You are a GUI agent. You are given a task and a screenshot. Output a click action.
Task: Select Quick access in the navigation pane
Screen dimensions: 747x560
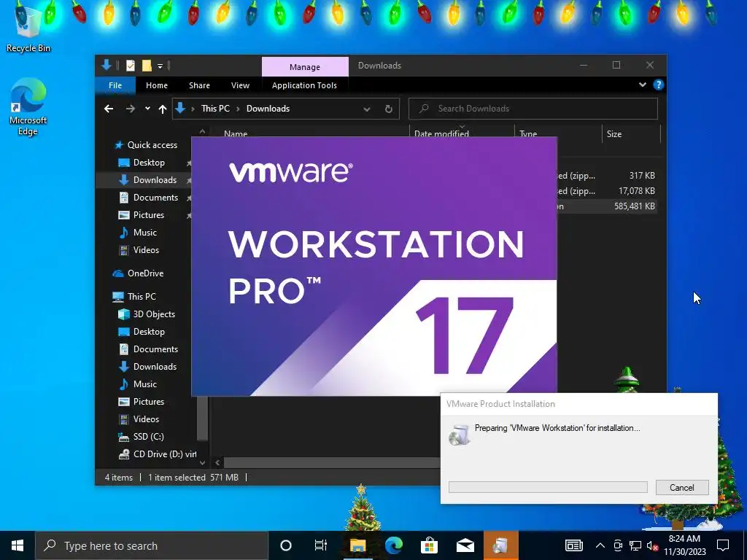(146, 145)
